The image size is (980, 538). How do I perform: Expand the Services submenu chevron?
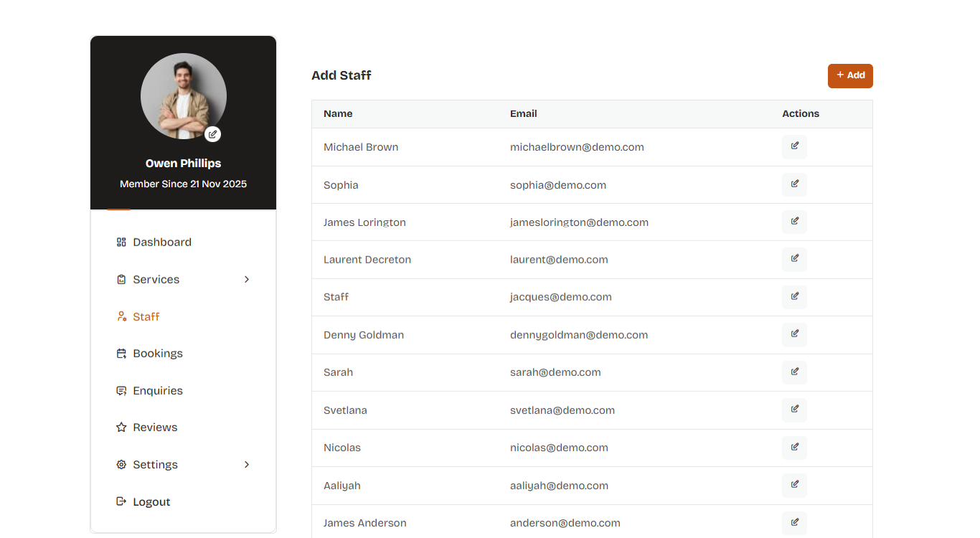247,280
